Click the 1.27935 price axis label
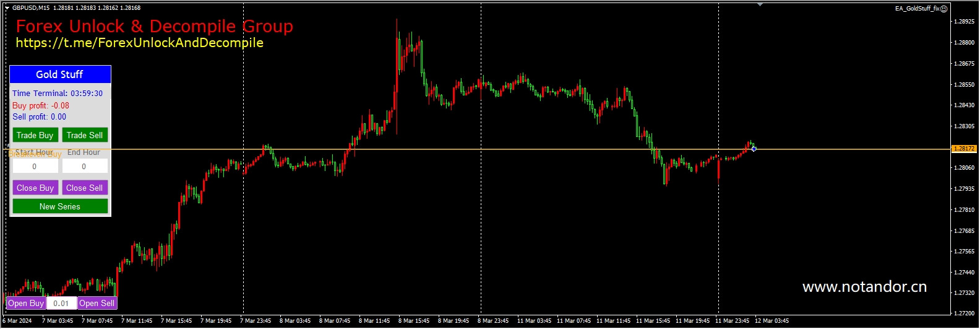This screenshot has height=329, width=980. [x=964, y=189]
